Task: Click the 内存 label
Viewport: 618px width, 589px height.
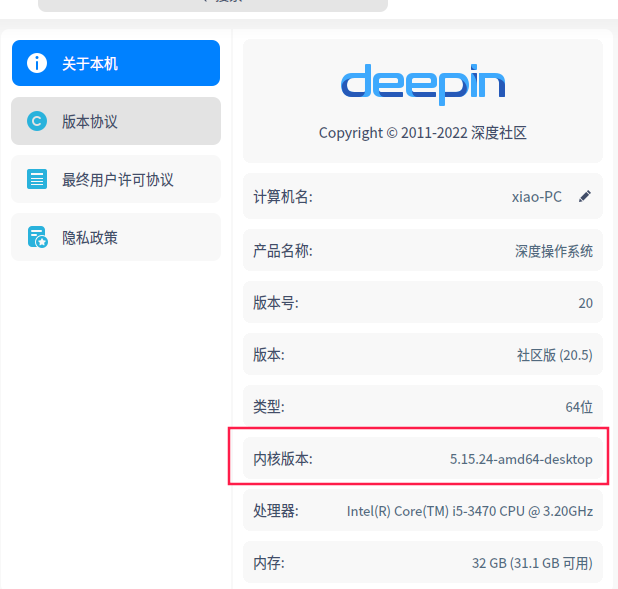Action: tap(269, 563)
